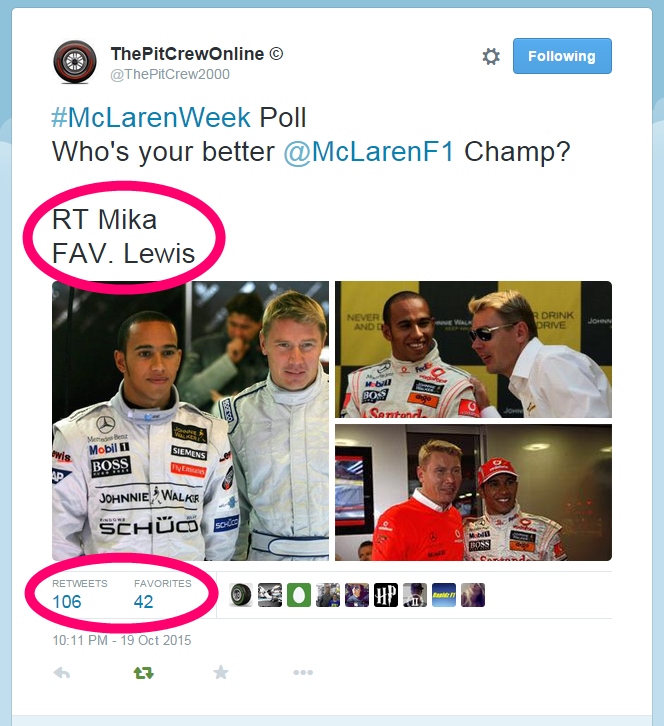The height and width of the screenshot is (726, 664).
Task: View the 42 favorites count
Action: 143,602
